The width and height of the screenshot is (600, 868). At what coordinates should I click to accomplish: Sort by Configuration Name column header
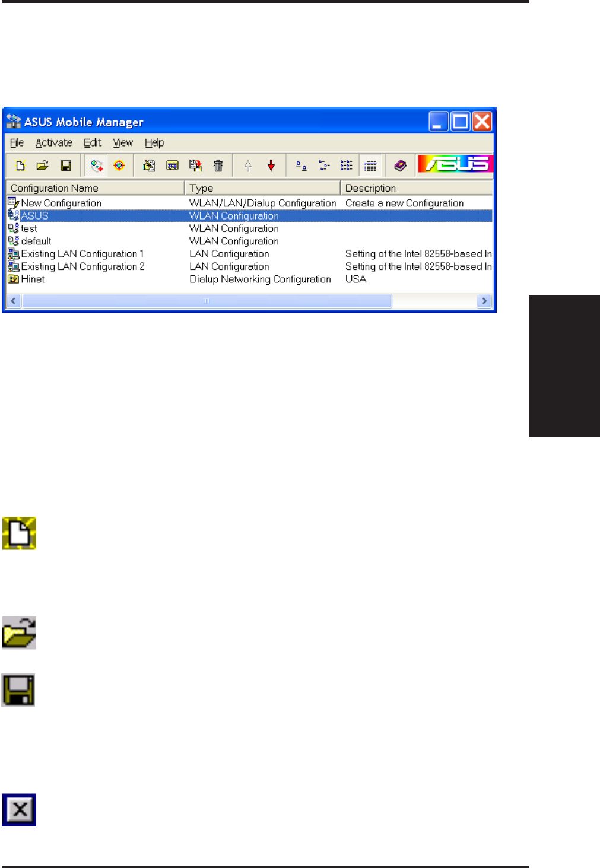(x=95, y=188)
